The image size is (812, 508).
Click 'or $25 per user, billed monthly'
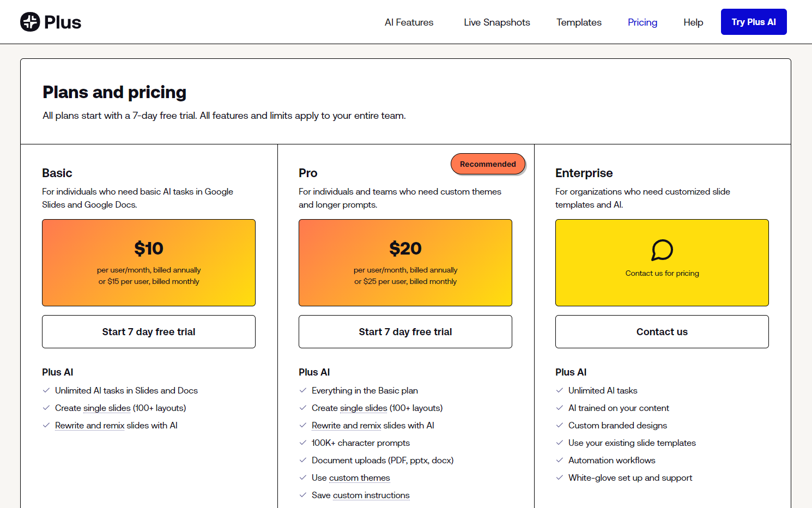(405, 281)
